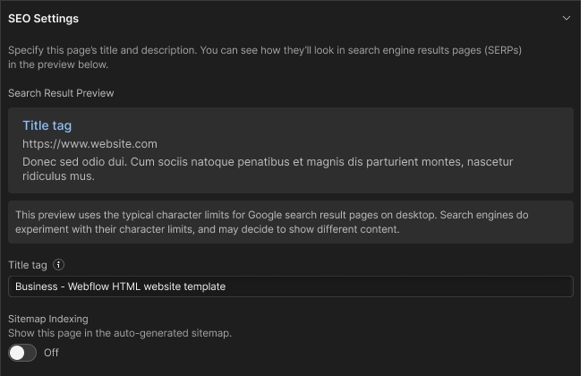The width and height of the screenshot is (588, 376).
Task: Select the 'Donec sed odio dui' preview line
Action: coord(268,162)
